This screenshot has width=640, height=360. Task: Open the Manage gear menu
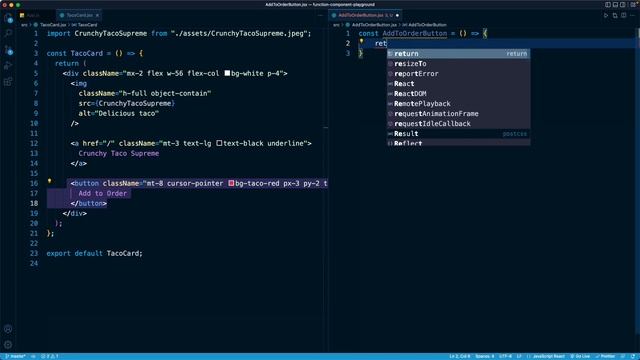[8, 345]
